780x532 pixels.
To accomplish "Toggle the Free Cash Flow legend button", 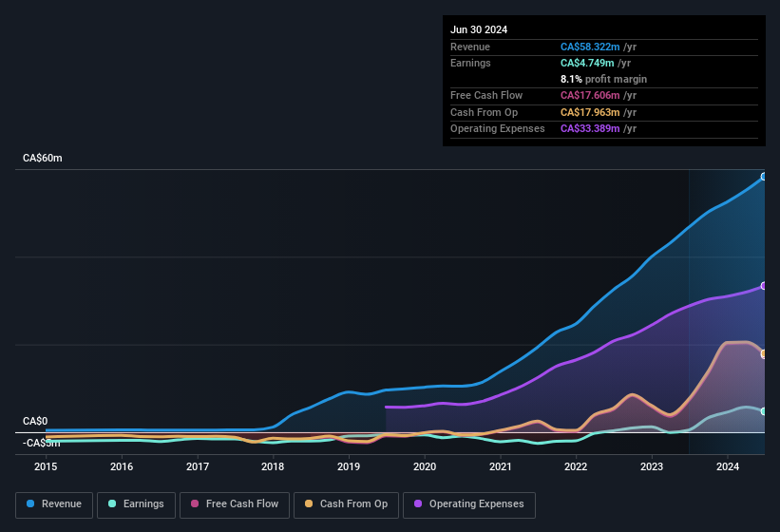I will click(x=235, y=504).
